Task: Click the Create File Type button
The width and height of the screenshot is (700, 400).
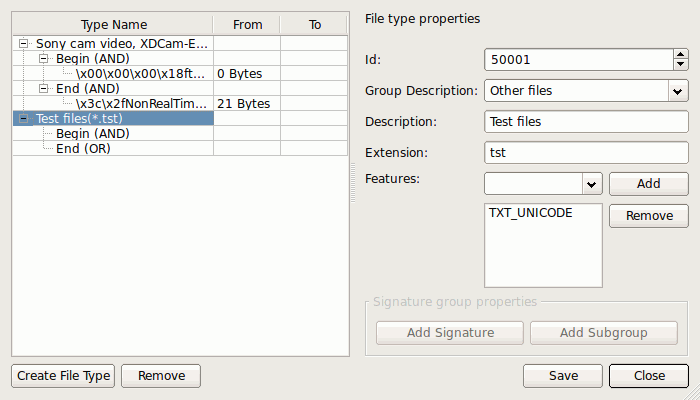Action: click(x=63, y=376)
